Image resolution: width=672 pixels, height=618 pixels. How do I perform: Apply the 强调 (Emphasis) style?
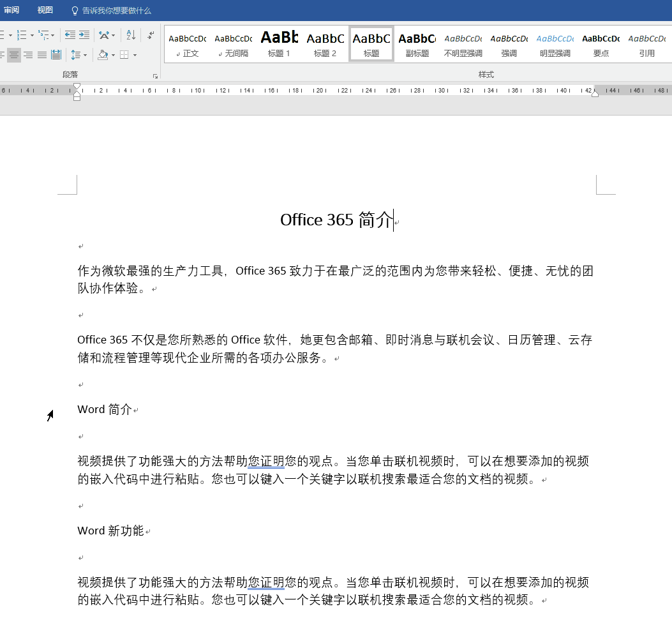[x=509, y=44]
